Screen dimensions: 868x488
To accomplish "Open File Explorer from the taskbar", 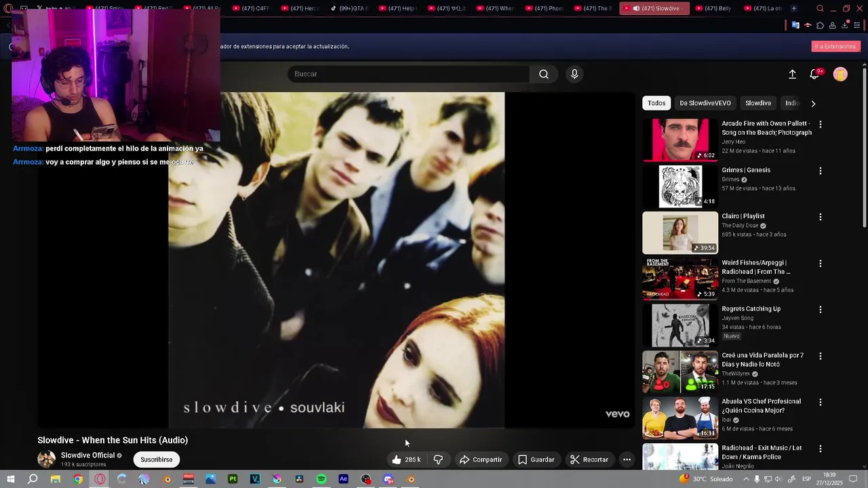I will click(56, 479).
